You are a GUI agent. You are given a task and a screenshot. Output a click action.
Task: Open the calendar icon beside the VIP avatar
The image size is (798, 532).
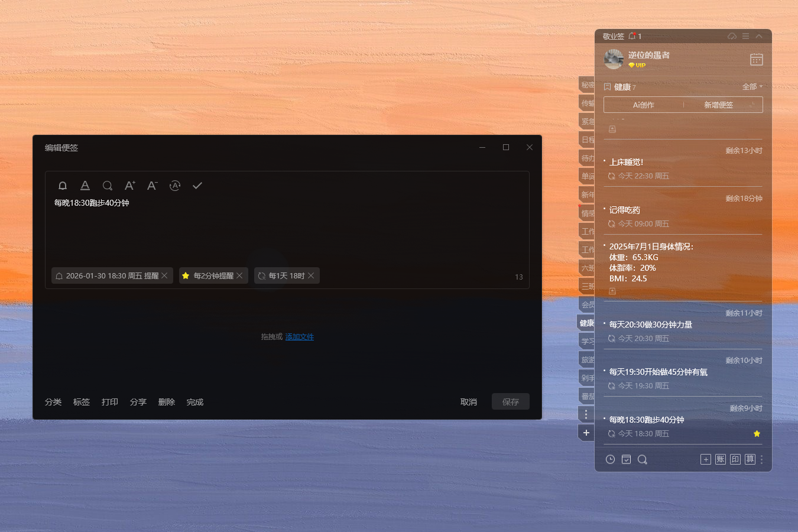point(756,59)
